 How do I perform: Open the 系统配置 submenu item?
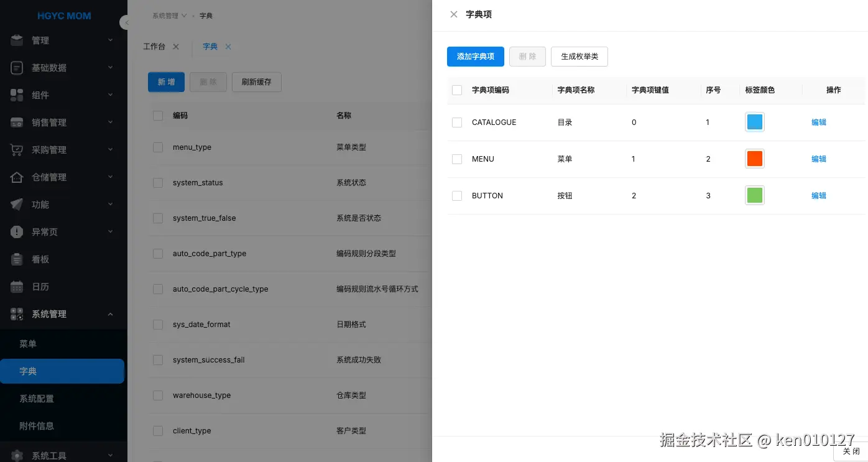click(x=62, y=399)
